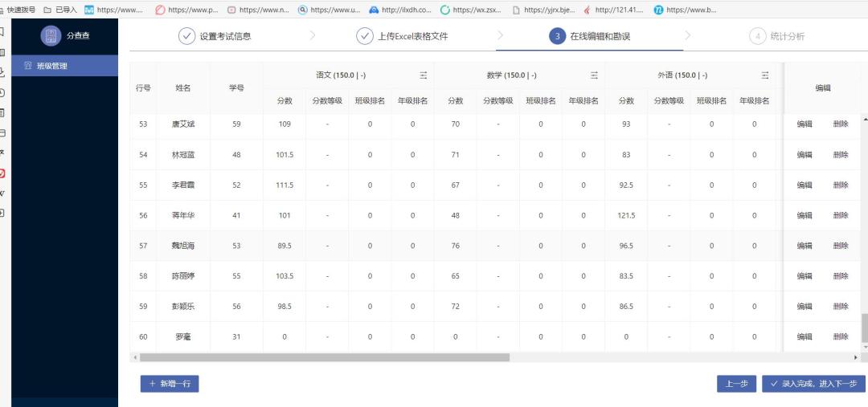The image size is (868, 407).
Task: Select the name cell 魏旭海
Action: 183,246
